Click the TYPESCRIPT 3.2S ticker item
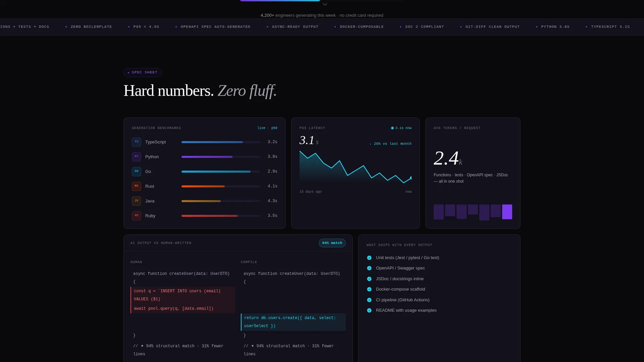The image size is (644, 362). pos(608,27)
